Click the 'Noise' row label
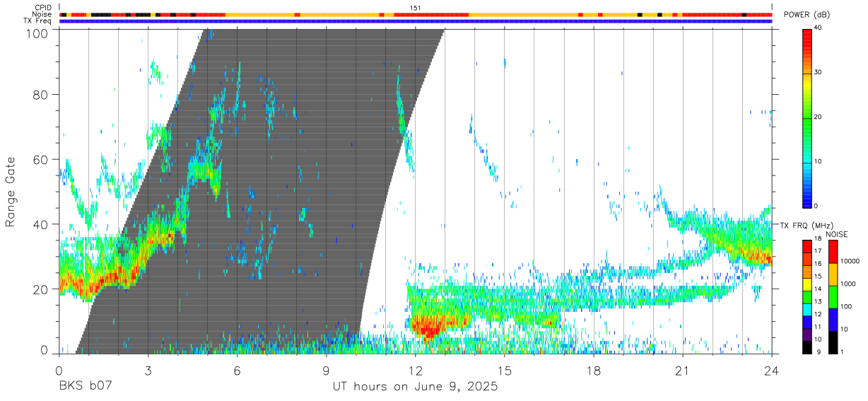This screenshot has width=868, height=401. click(43, 14)
